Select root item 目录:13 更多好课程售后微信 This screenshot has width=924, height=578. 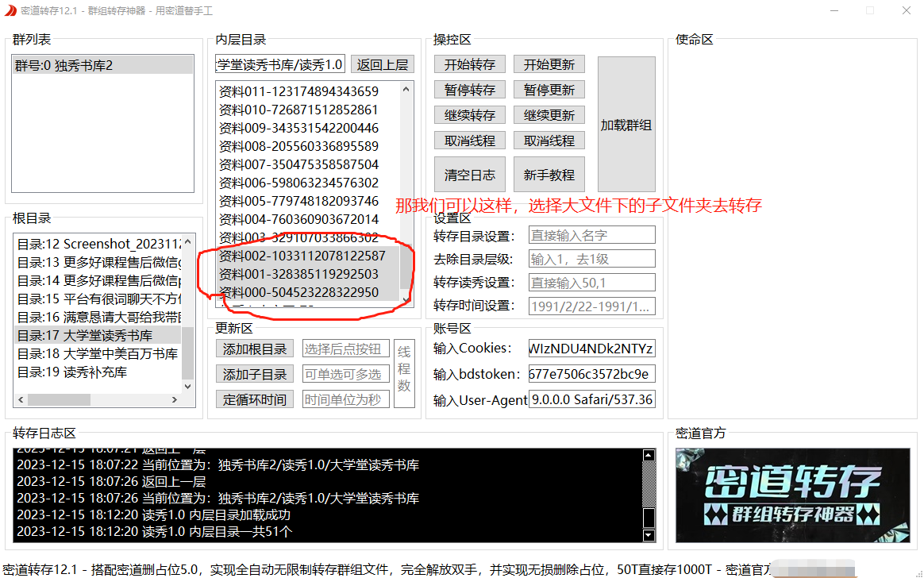tap(98, 262)
